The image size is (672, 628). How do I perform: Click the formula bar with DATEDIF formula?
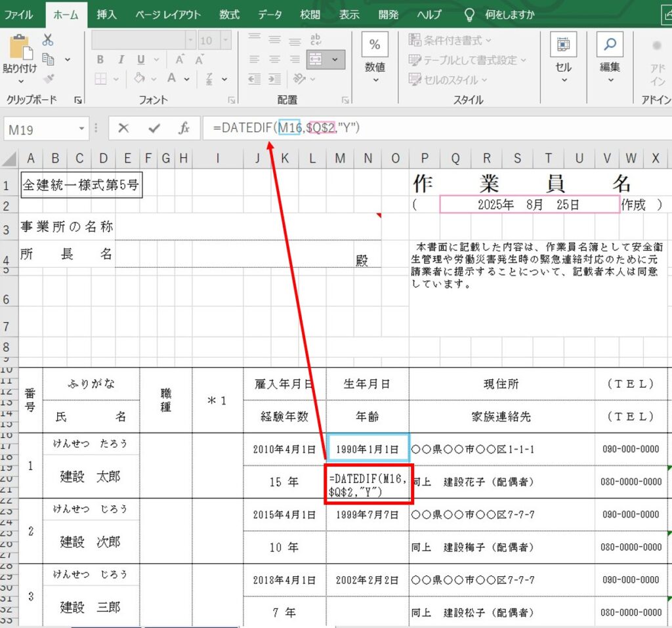(437, 128)
